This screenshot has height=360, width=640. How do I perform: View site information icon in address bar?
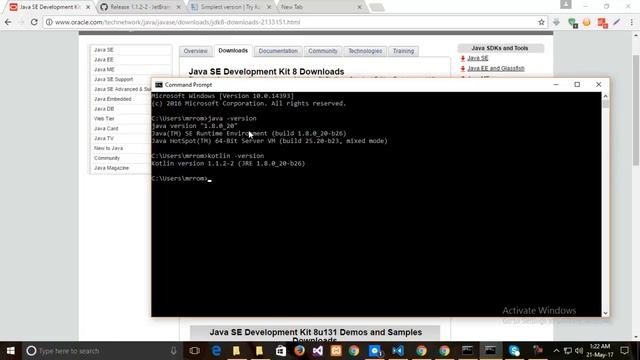[49, 22]
